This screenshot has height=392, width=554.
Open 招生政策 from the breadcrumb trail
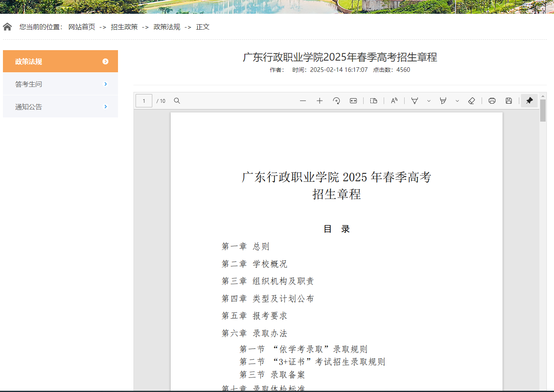124,26
